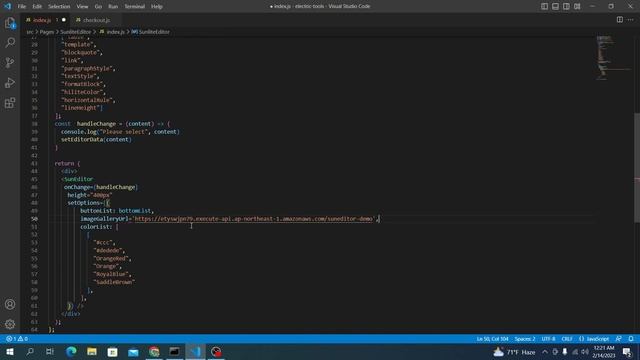Image resolution: width=640 pixels, height=360 pixels.
Task: Click the feedback icon in status bar
Action: point(619,339)
